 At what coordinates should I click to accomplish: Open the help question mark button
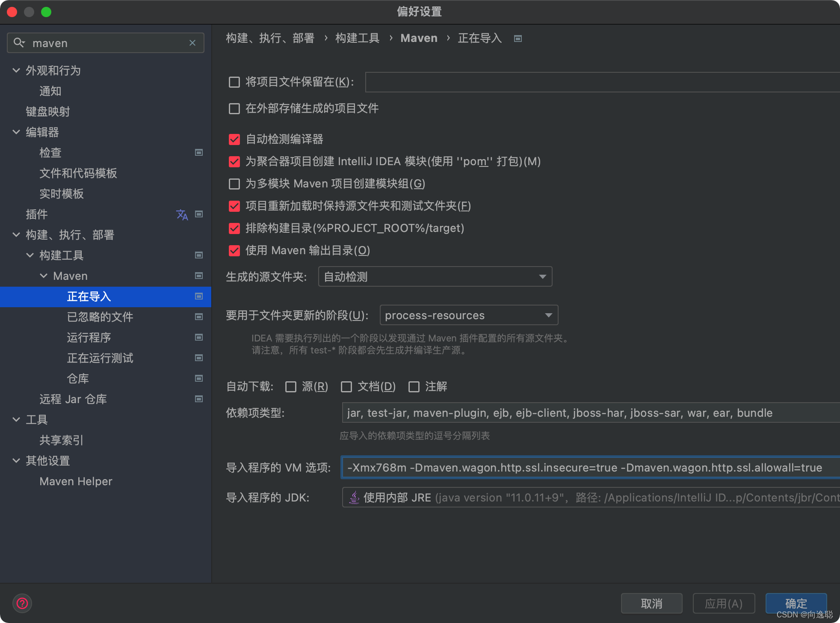(22, 603)
